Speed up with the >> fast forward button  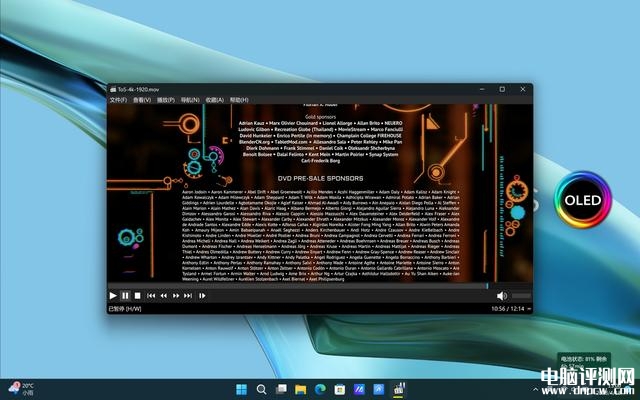[x=176, y=296]
